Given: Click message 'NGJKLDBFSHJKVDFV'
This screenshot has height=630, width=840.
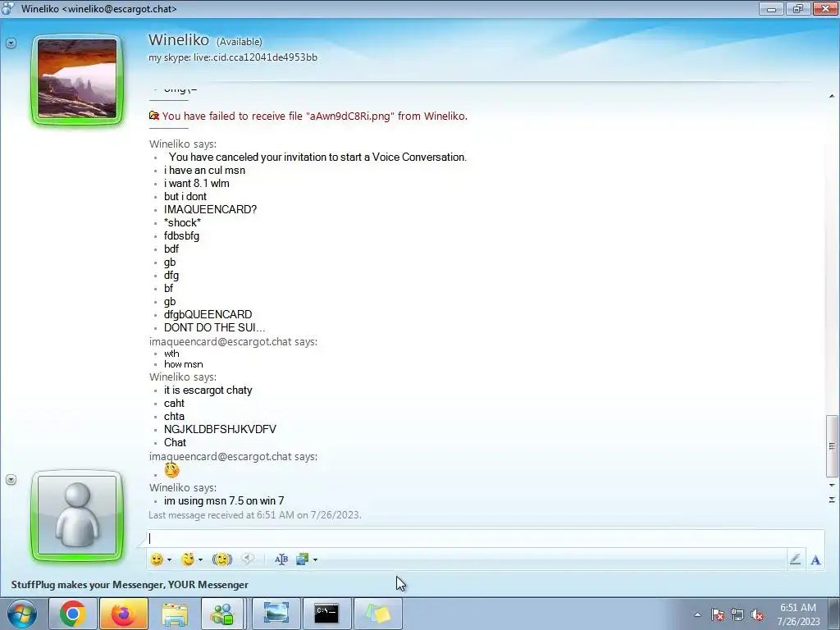Looking at the screenshot, I should 220,429.
